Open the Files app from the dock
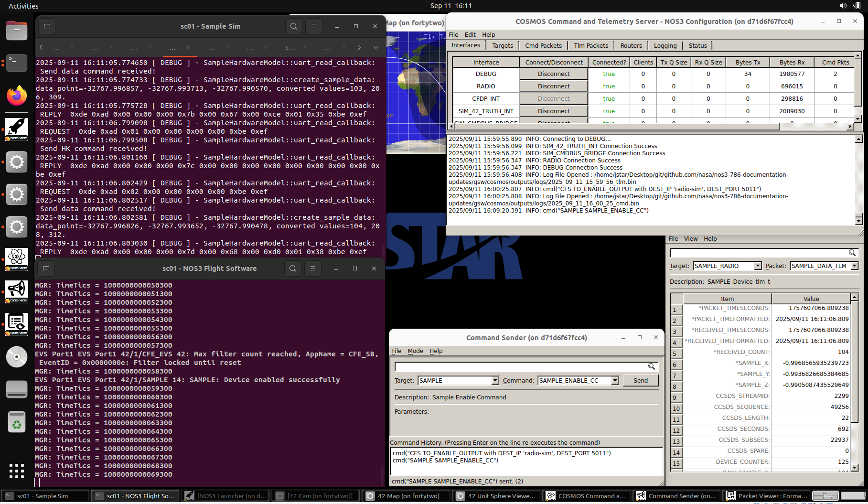Image resolution: width=868 pixels, height=504 pixels. pyautogui.click(x=17, y=31)
